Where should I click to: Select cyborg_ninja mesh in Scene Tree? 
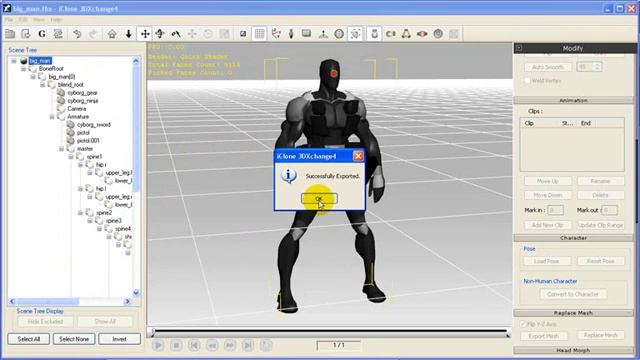[83, 100]
